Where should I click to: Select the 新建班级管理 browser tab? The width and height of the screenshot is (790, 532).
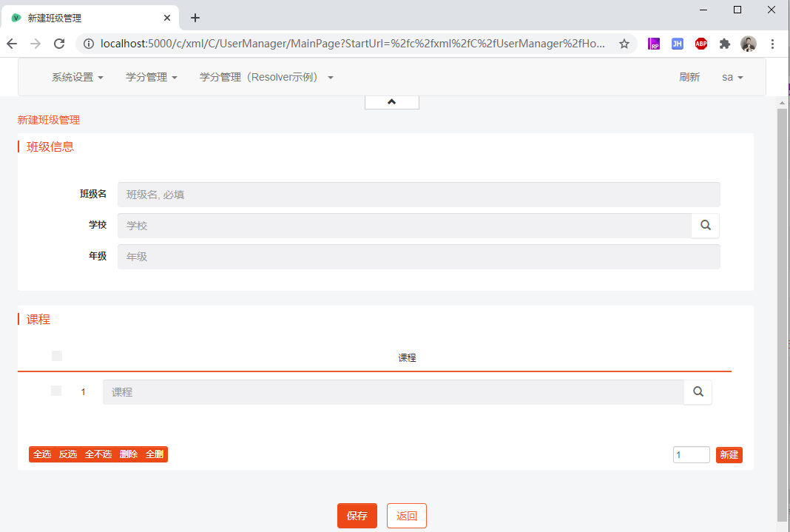tap(91, 18)
